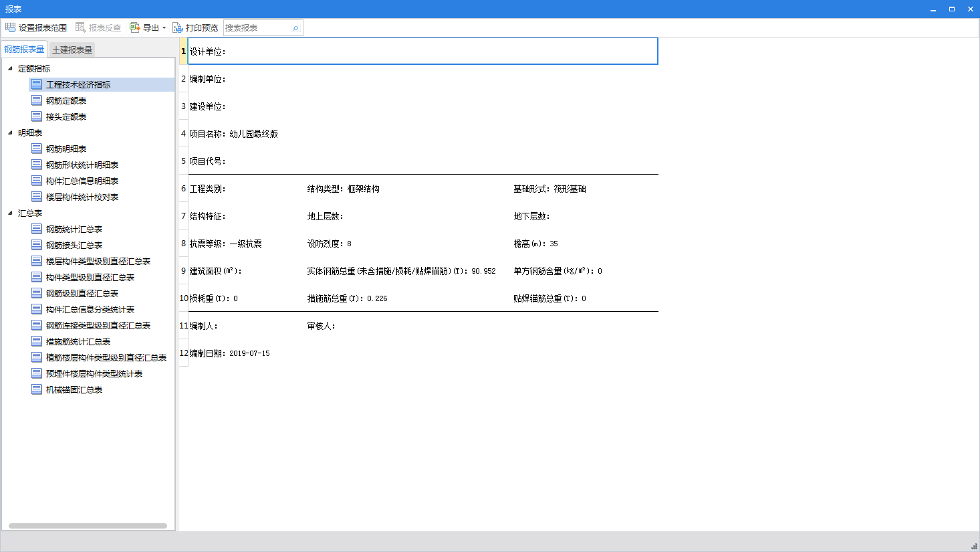Click the 报表反查 toolbar icon
Viewport: 980px width, 552px height.
[x=80, y=27]
